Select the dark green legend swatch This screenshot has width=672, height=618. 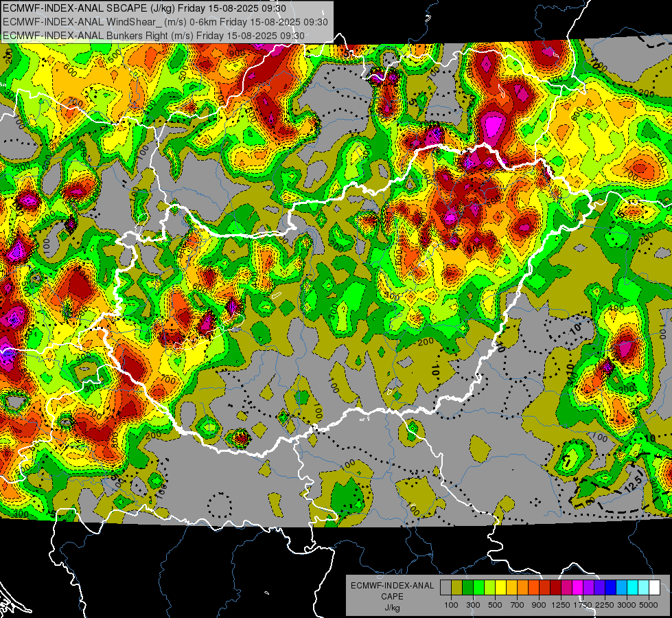click(x=467, y=588)
